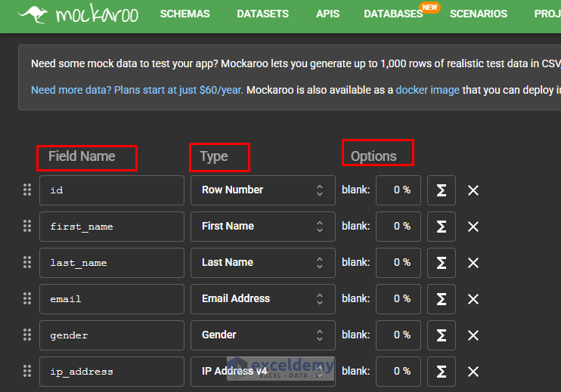
Task: Grab the drag handle for the id row
Action: tap(27, 190)
